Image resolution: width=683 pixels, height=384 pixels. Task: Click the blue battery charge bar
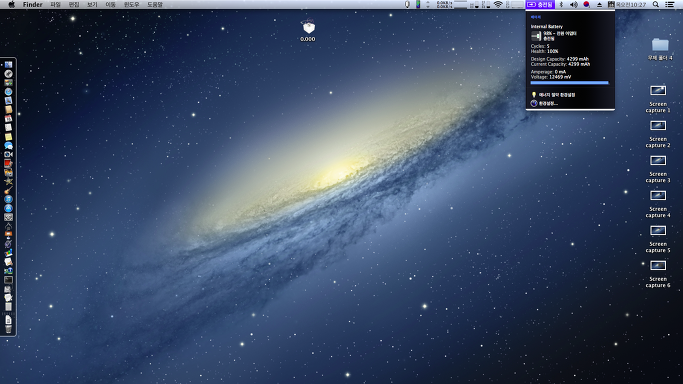(569, 83)
